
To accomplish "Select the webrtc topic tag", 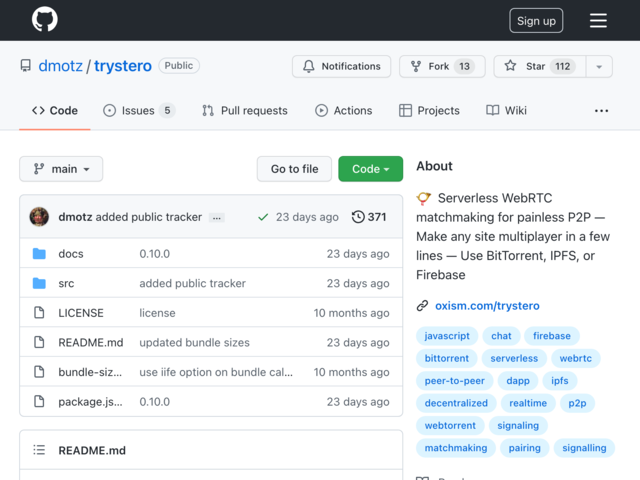I will click(x=576, y=358).
